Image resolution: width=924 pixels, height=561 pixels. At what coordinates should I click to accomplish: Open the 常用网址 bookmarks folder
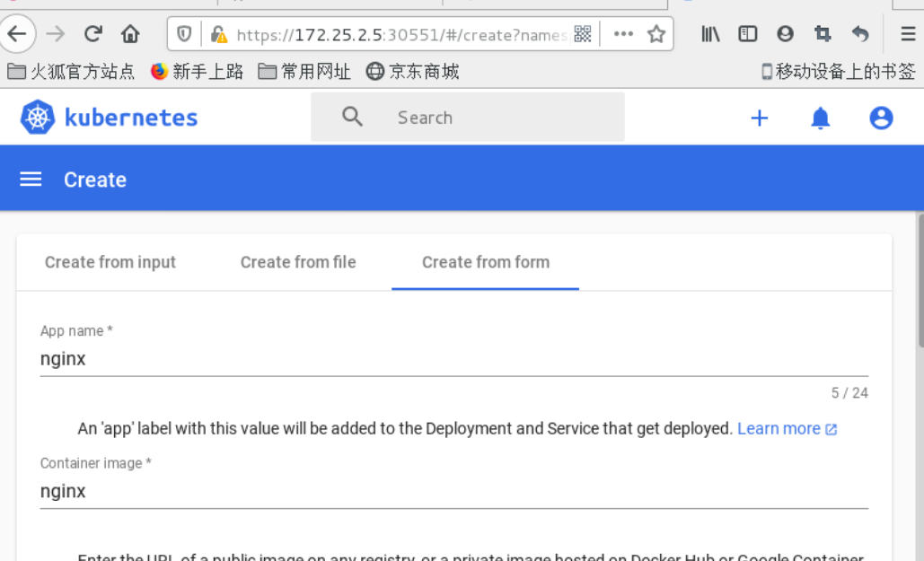(x=304, y=72)
